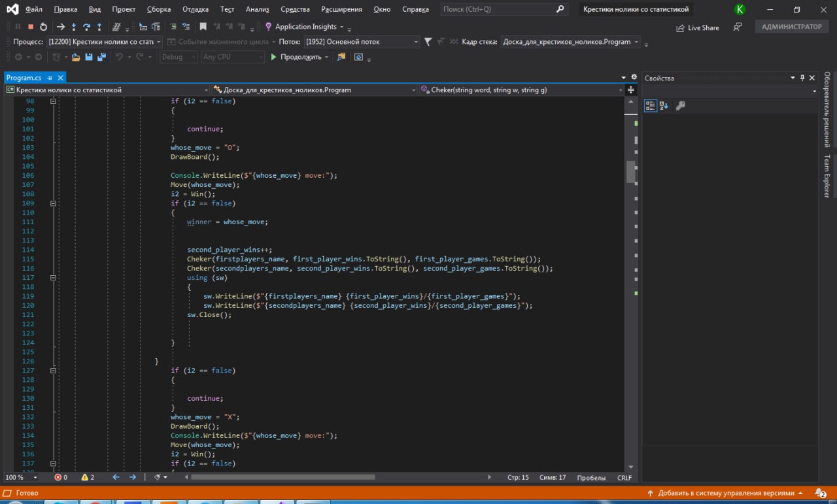Screen dimensions: 837x504
Task: Click the Application Insights lightbulb icon
Action: pos(268,27)
